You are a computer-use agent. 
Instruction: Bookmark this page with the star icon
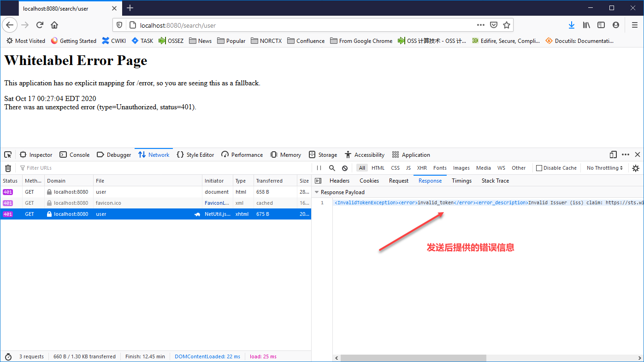(507, 25)
